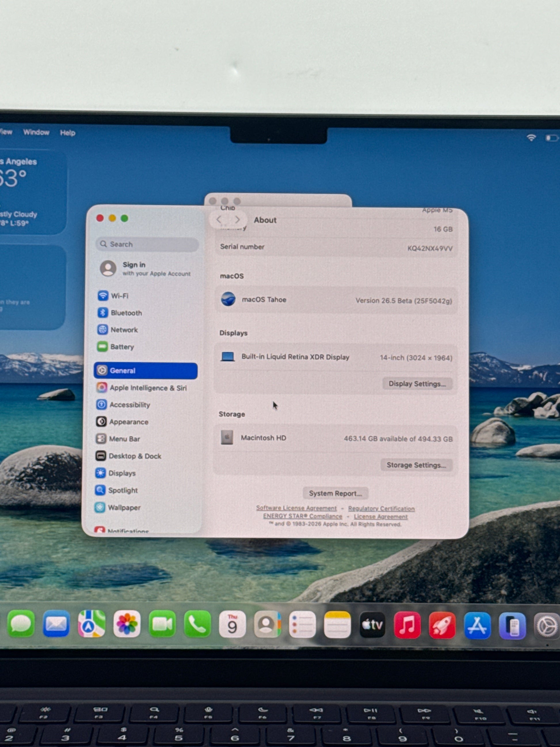The image size is (560, 747).
Task: Open the Window menu
Action: coord(36,132)
